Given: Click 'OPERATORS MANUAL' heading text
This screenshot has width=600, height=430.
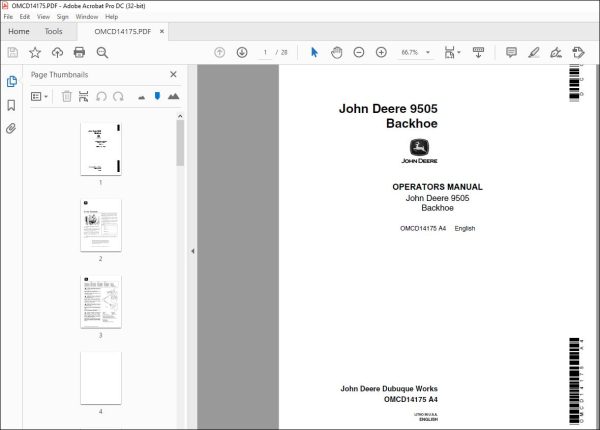Looking at the screenshot, I should tap(437, 187).
